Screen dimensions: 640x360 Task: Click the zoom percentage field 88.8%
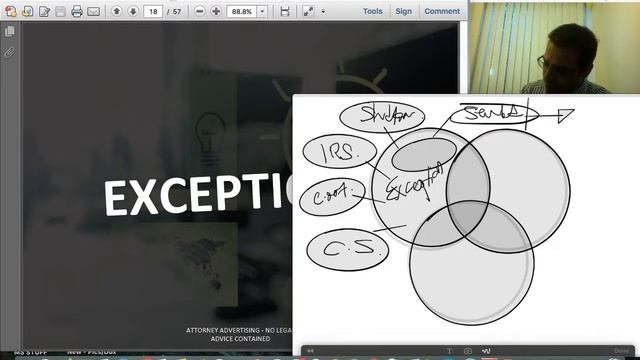click(242, 11)
